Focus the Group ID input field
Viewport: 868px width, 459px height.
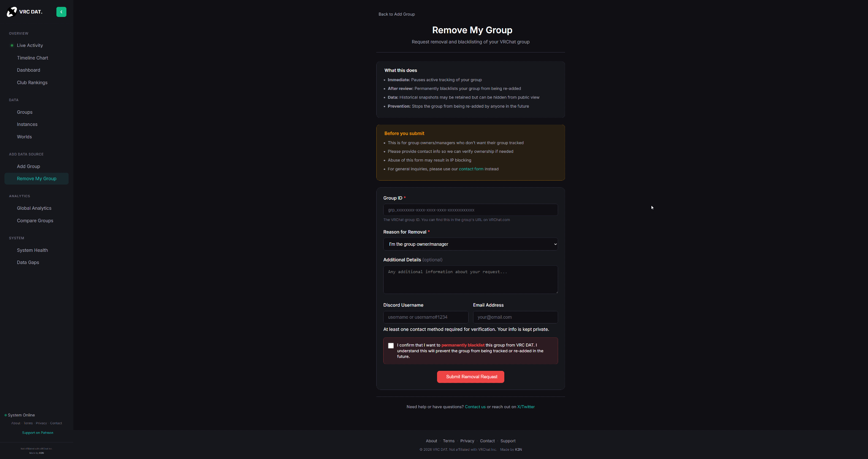tap(470, 210)
